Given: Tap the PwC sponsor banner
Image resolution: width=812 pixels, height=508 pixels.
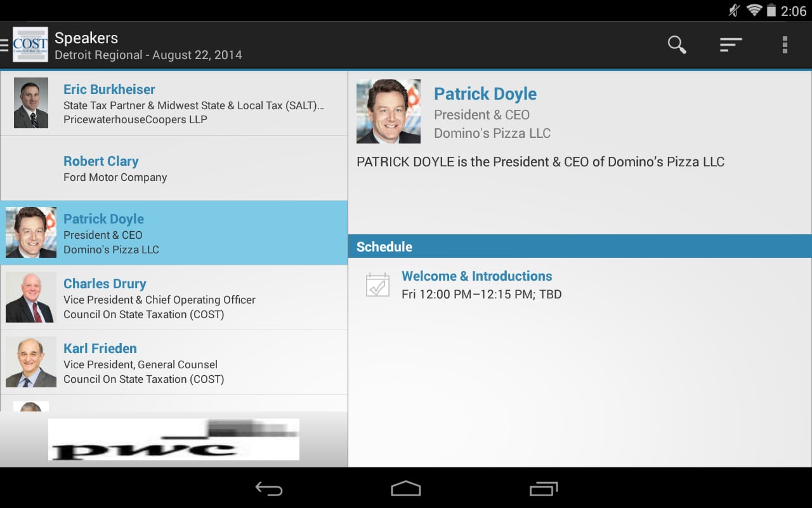Looking at the screenshot, I should (x=174, y=439).
